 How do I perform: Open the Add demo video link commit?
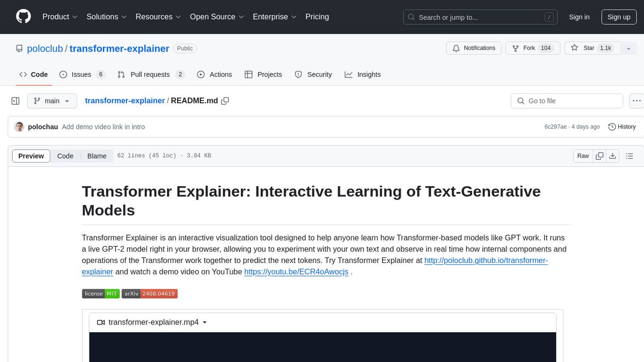pos(103,127)
